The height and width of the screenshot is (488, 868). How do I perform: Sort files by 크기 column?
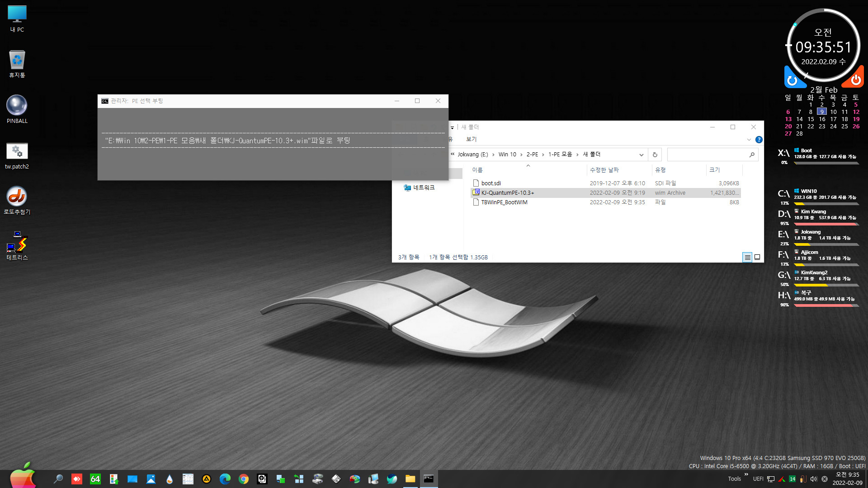point(724,170)
